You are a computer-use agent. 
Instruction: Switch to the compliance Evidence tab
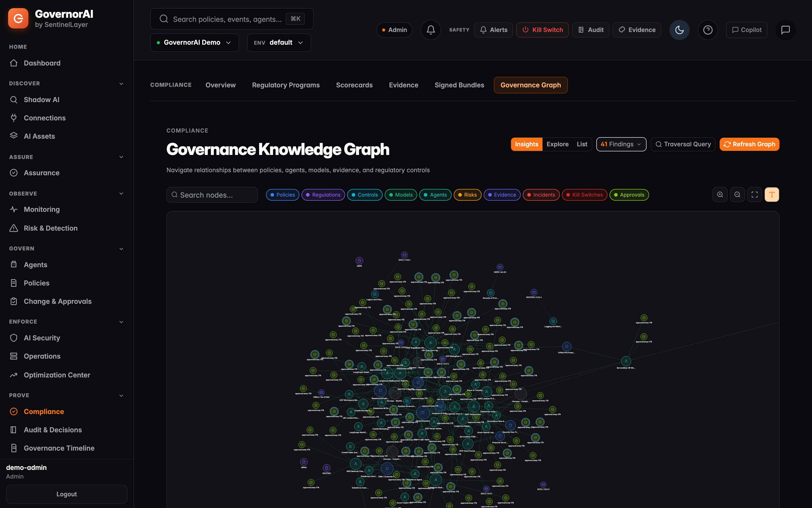pos(404,85)
